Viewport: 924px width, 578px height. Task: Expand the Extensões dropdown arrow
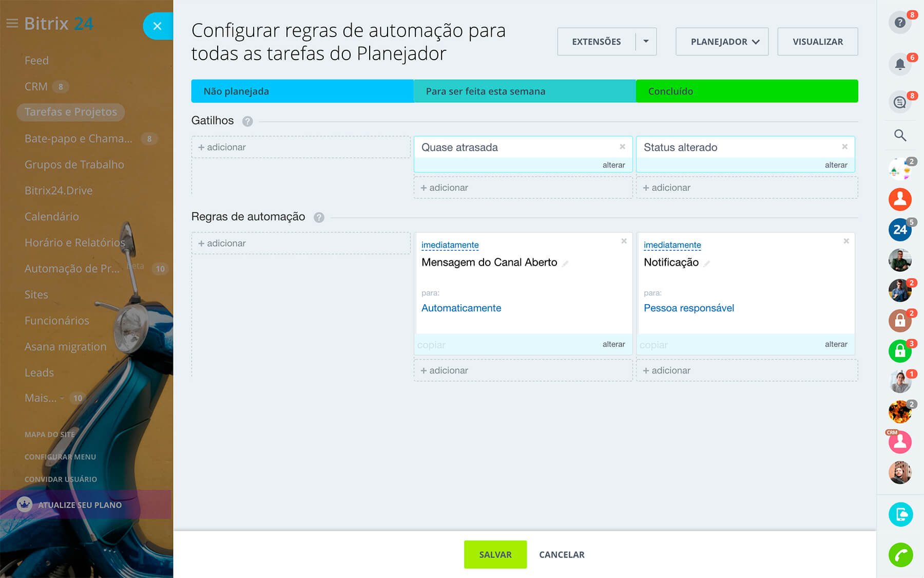646,42
